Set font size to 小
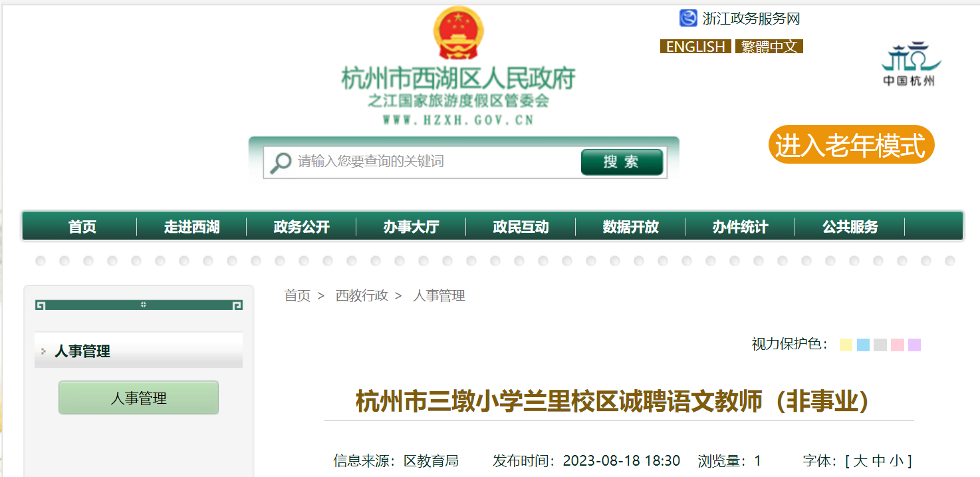Image resolution: width=980 pixels, height=477 pixels. coord(897,460)
